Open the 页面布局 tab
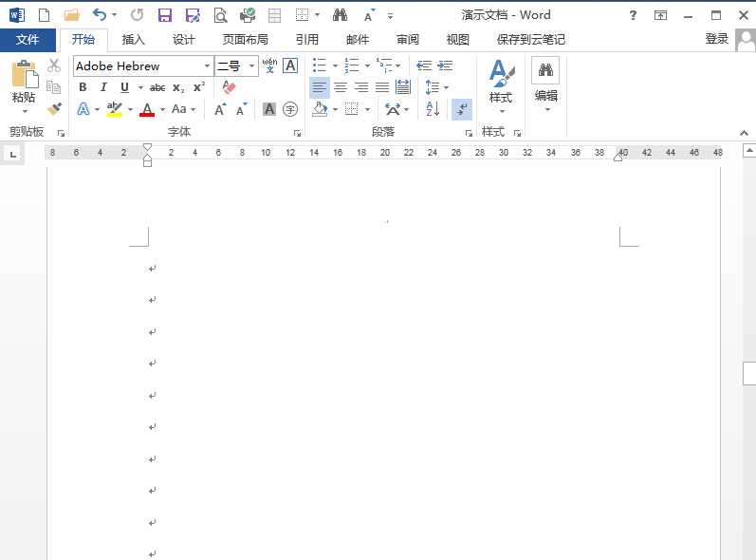The height and width of the screenshot is (560, 756). coord(245,40)
